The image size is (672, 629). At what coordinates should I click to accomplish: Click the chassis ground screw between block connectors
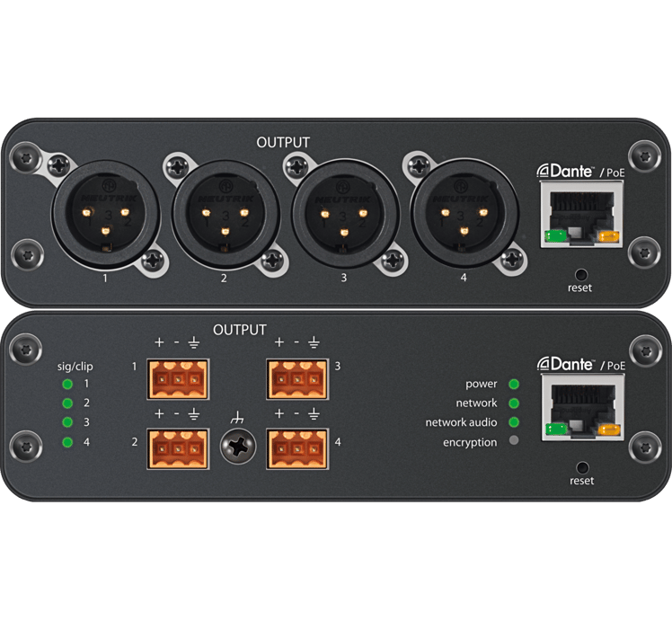coord(238,447)
